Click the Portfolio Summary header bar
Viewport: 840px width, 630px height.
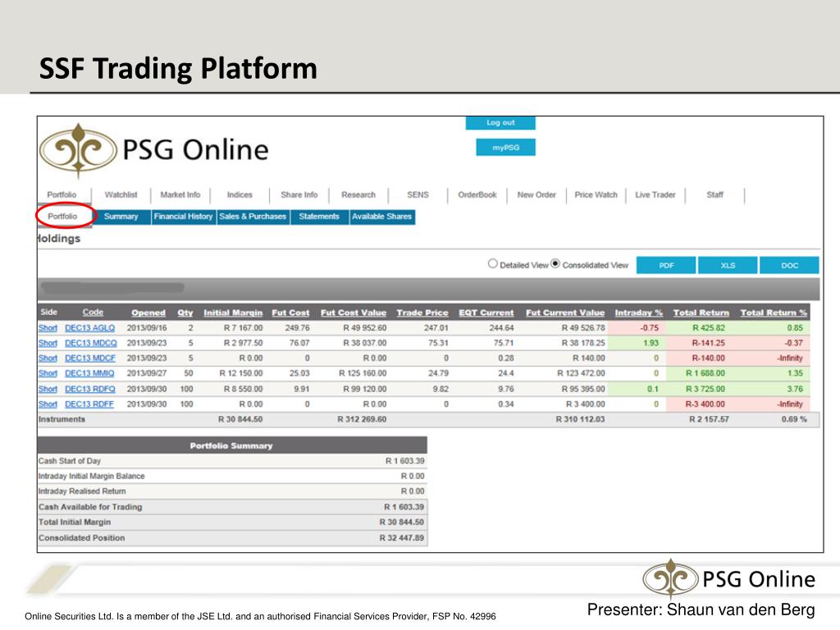232,445
